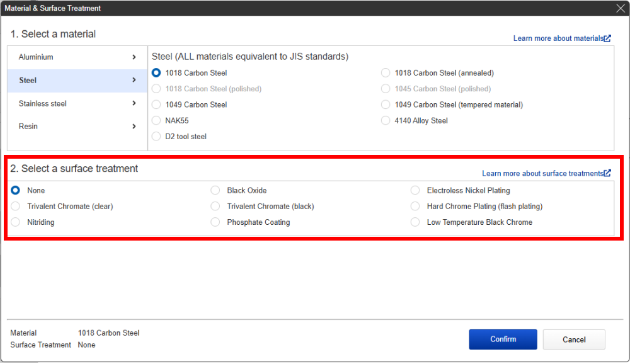Click the Cancel button
The width and height of the screenshot is (630, 364).
[x=573, y=339]
